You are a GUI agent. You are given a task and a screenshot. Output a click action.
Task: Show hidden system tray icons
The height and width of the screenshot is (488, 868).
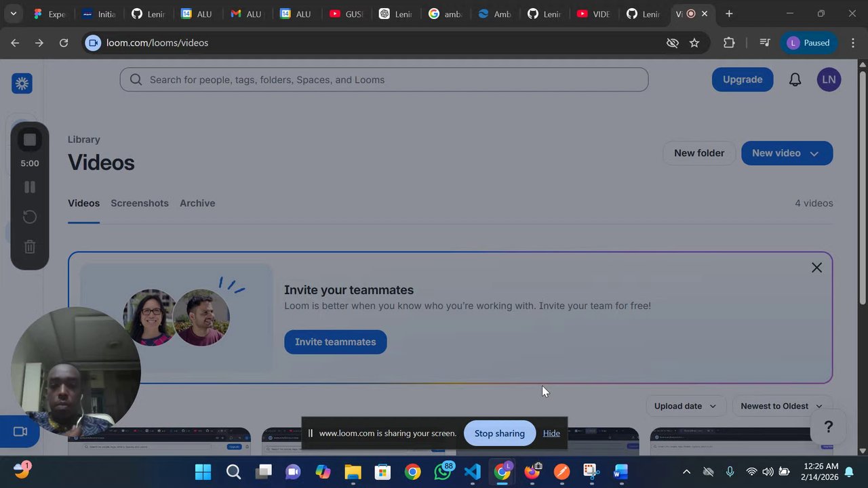pyautogui.click(x=686, y=472)
